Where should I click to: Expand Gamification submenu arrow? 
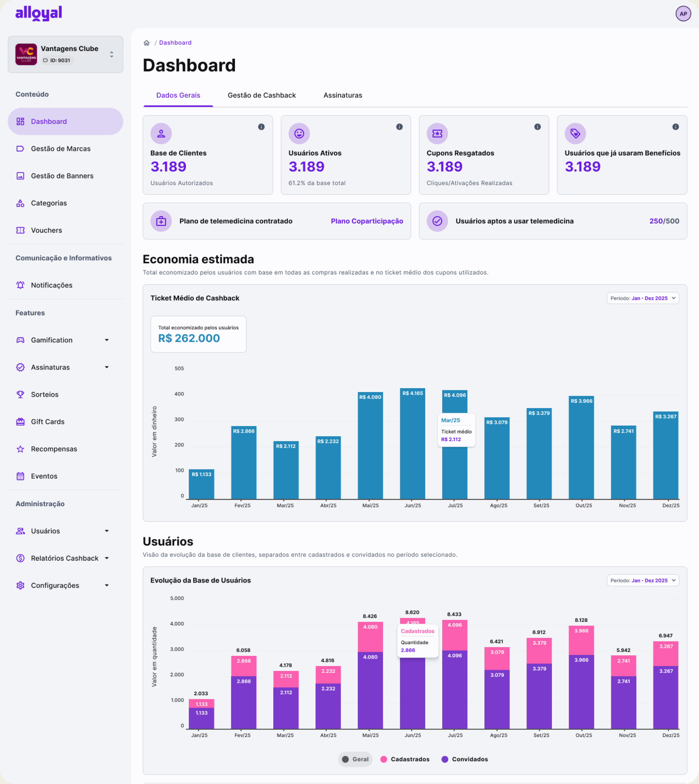coord(107,340)
